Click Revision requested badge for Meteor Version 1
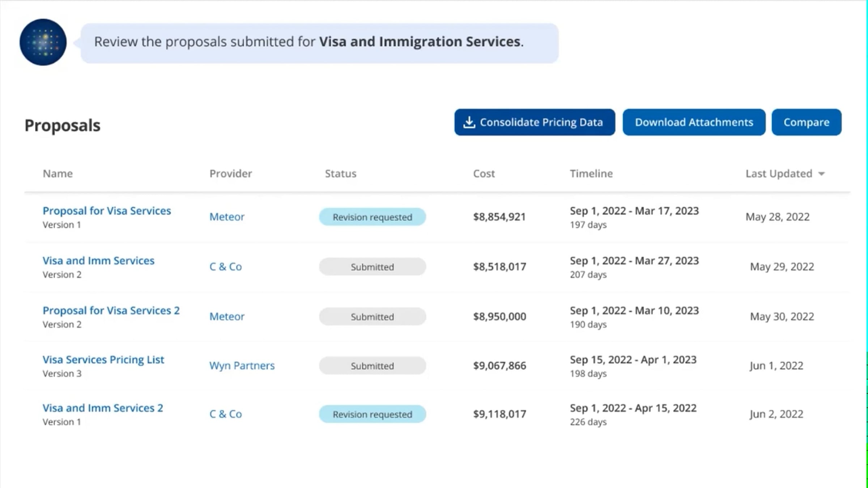The height and width of the screenshot is (488, 868). point(372,217)
